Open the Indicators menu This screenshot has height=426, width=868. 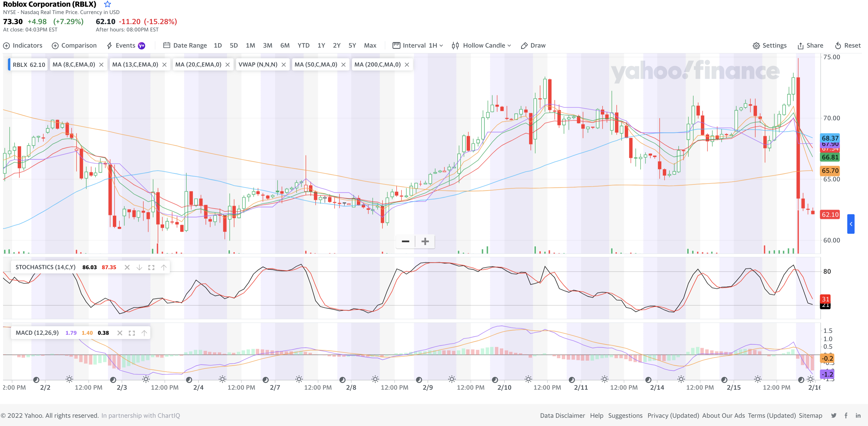(x=23, y=45)
